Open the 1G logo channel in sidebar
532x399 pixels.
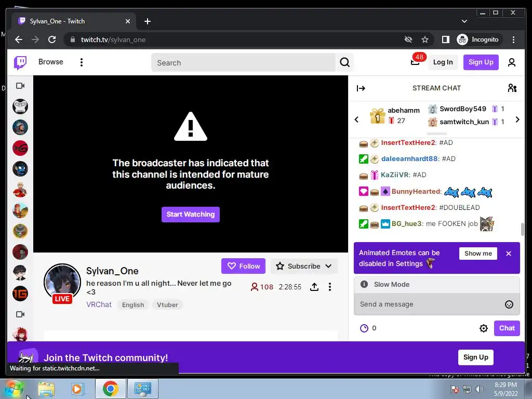coord(20,294)
